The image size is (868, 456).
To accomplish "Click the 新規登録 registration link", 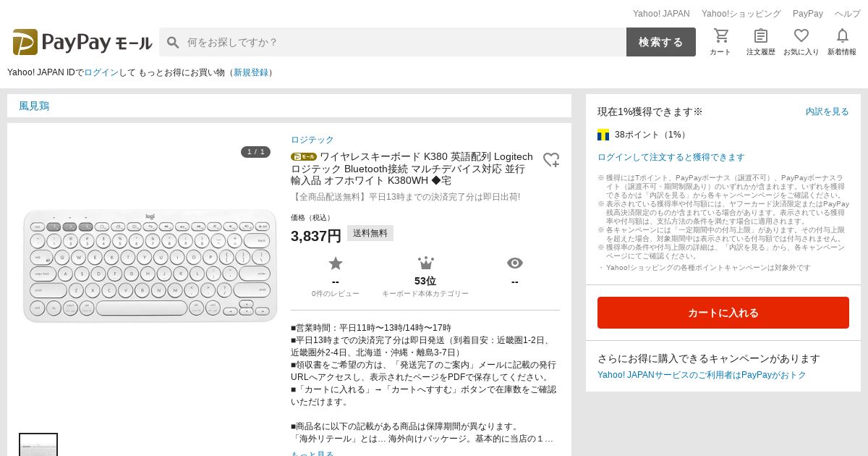I will (251, 72).
